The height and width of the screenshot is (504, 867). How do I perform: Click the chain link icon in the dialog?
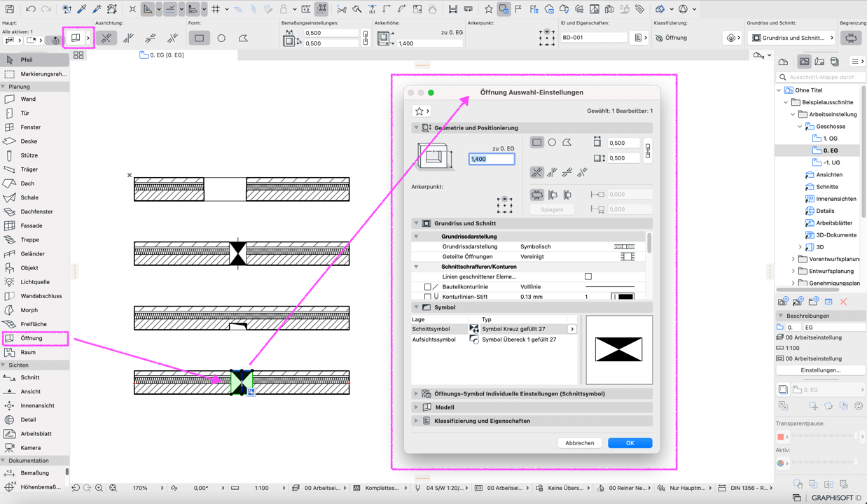pos(647,150)
